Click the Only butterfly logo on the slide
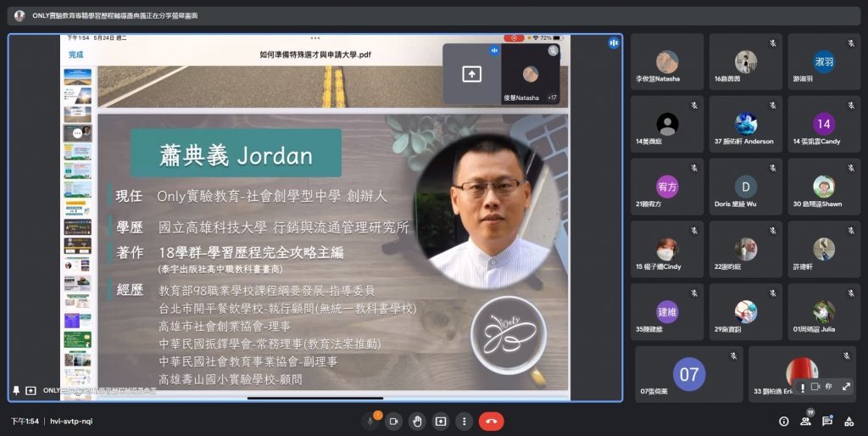This screenshot has width=868, height=436. 509,334
